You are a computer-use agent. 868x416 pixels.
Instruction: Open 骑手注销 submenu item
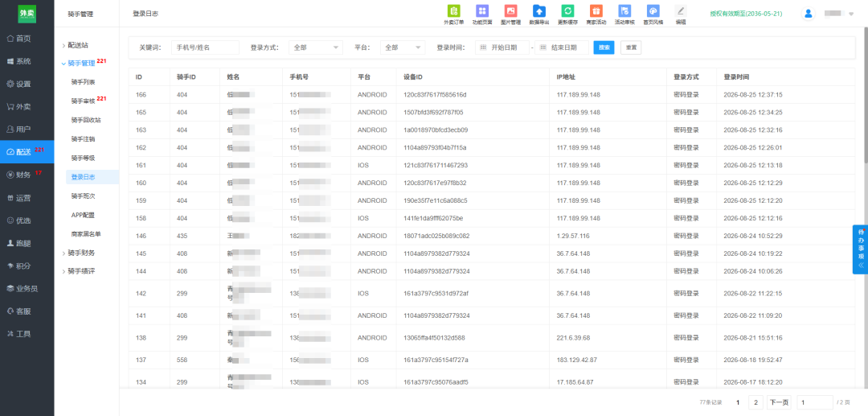point(83,138)
